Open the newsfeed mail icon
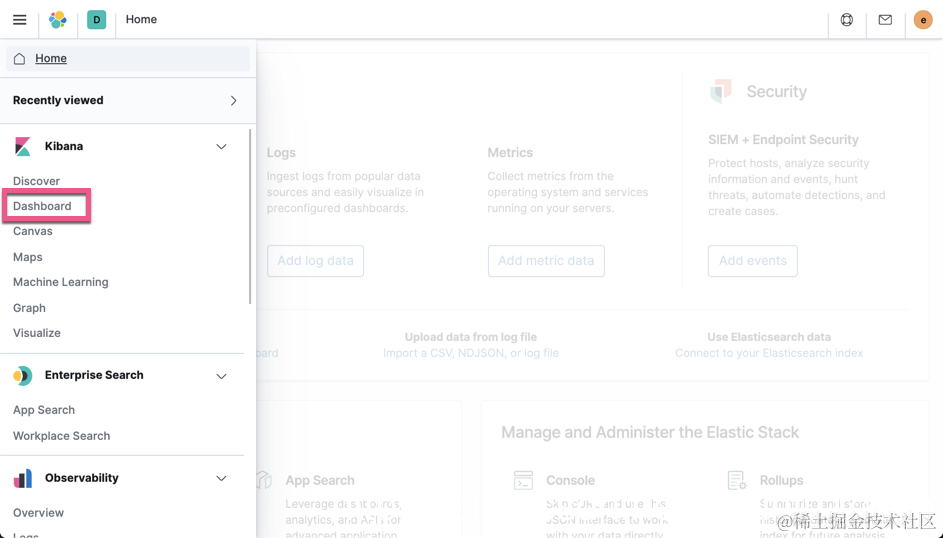 [885, 20]
